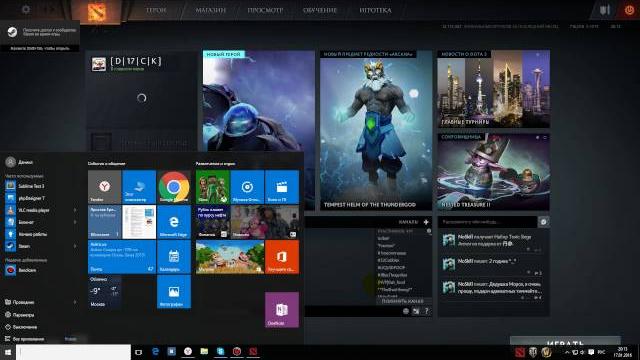The image size is (640, 360).
Task: Expand VLC media player jump list arrow
Action: (75, 210)
